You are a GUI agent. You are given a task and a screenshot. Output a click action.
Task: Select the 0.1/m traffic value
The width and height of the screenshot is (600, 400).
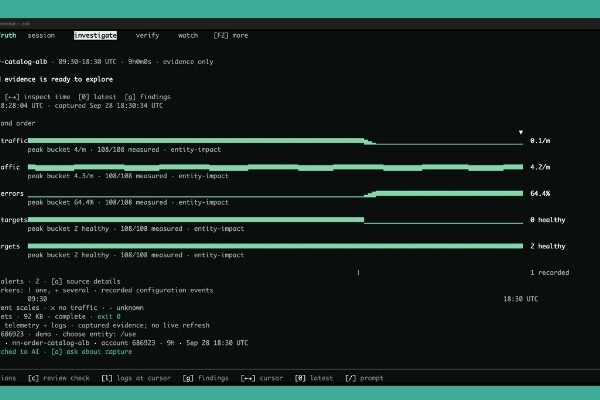pyautogui.click(x=540, y=141)
